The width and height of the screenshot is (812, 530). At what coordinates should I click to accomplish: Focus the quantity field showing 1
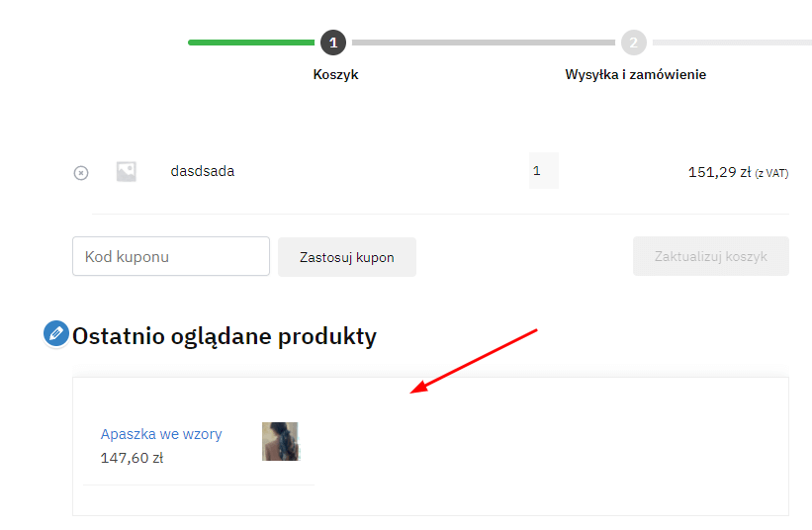tap(544, 170)
